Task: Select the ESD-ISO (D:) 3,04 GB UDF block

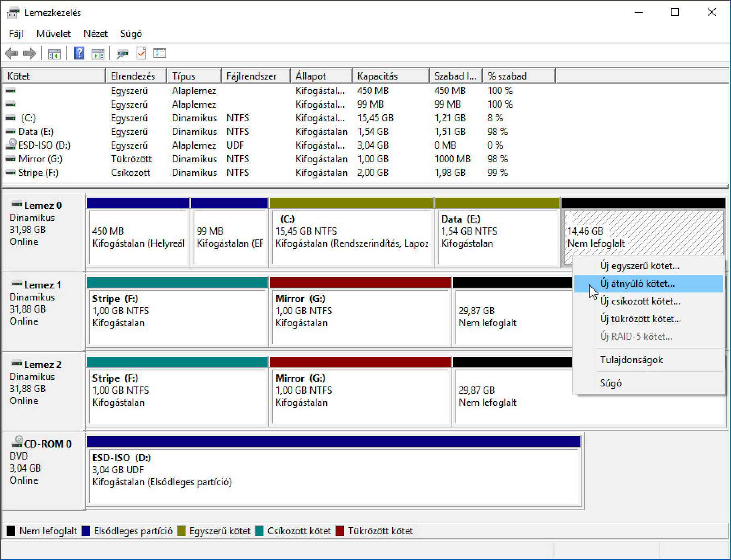Action: point(333,470)
